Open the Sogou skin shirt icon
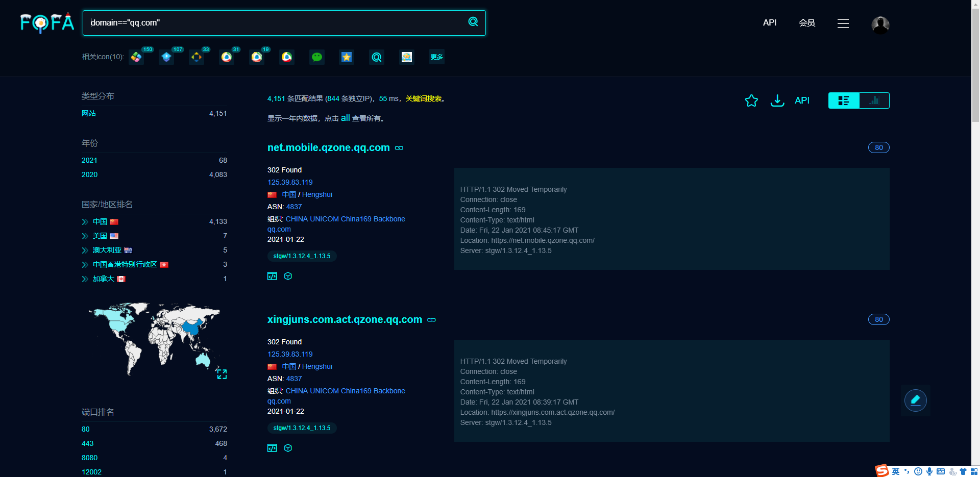The width and height of the screenshot is (980, 477). pos(963,471)
